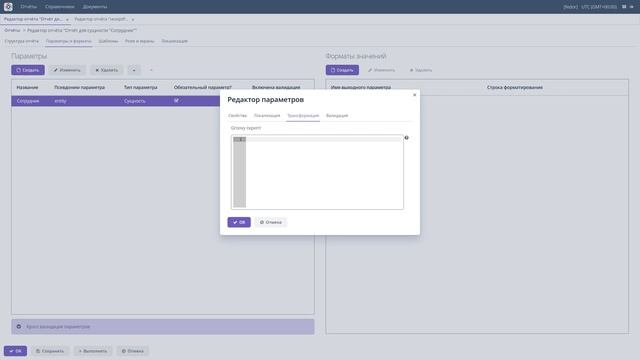Select the Параметры и форматы tab

[69, 41]
